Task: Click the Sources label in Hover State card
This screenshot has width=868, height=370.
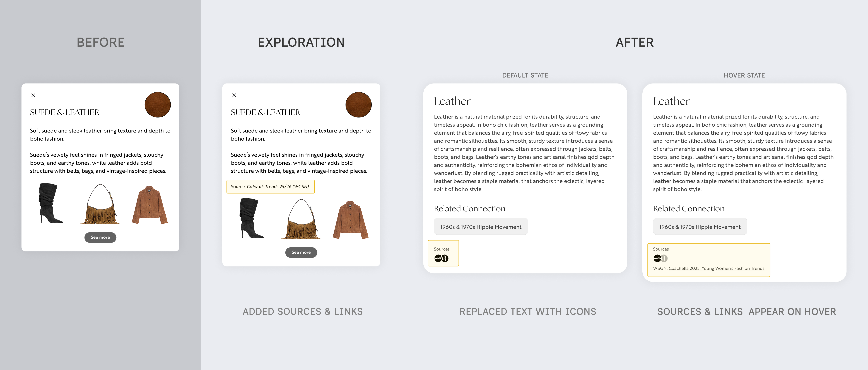Action: pos(661,249)
